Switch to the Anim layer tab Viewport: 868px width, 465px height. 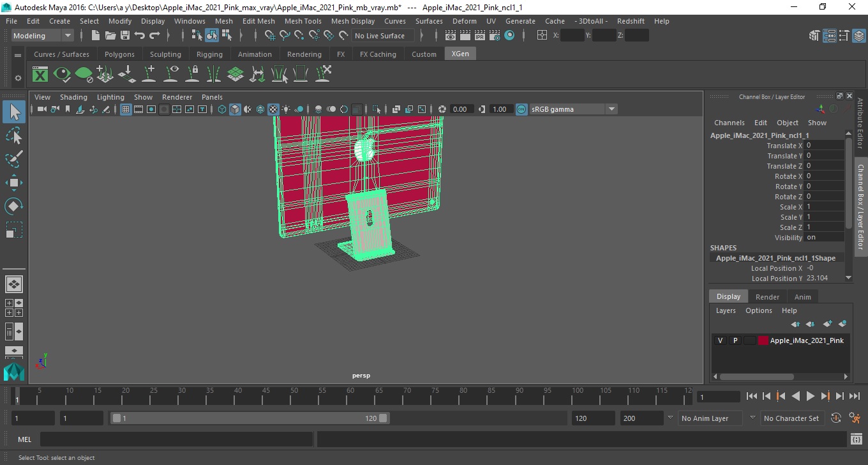(x=802, y=296)
